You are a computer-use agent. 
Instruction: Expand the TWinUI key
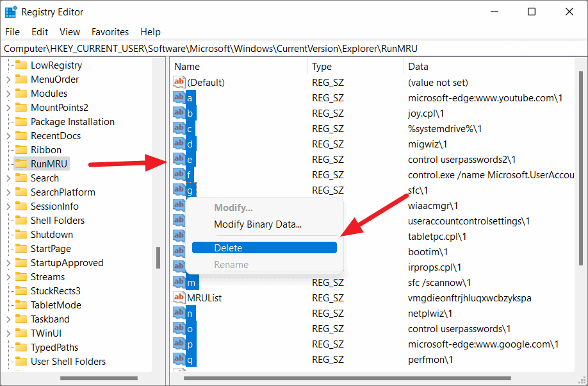pos(8,333)
